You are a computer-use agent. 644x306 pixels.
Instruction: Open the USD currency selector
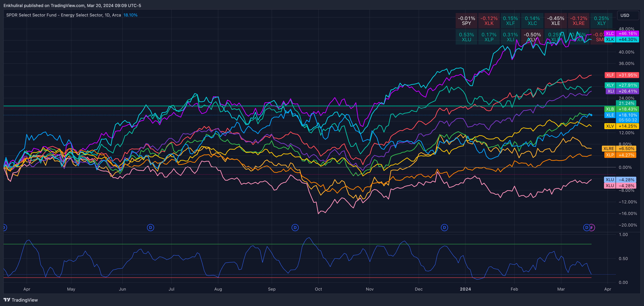(x=628, y=15)
